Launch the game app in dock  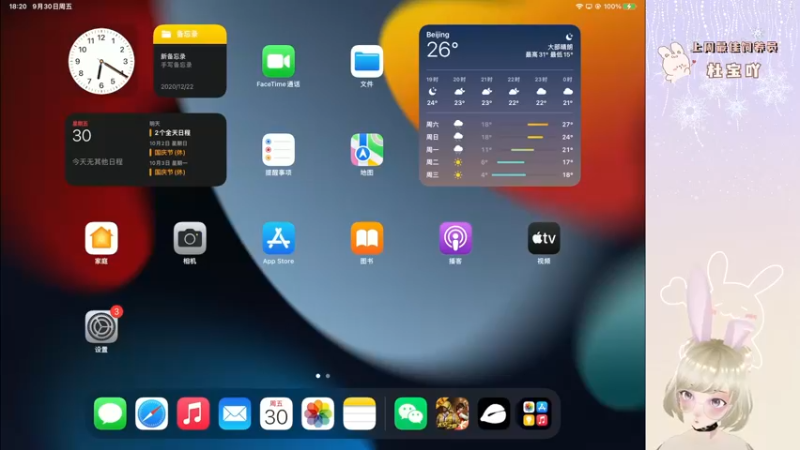coord(452,413)
